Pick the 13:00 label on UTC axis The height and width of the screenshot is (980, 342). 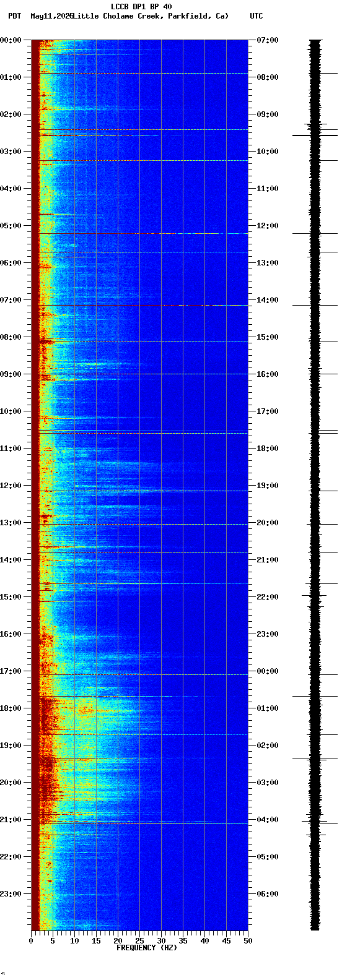(x=268, y=263)
